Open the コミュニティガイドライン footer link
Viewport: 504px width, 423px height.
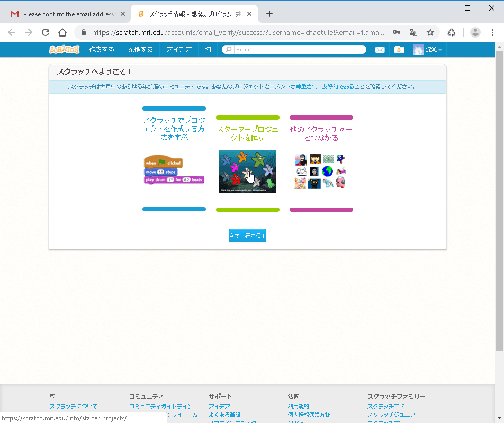click(161, 406)
